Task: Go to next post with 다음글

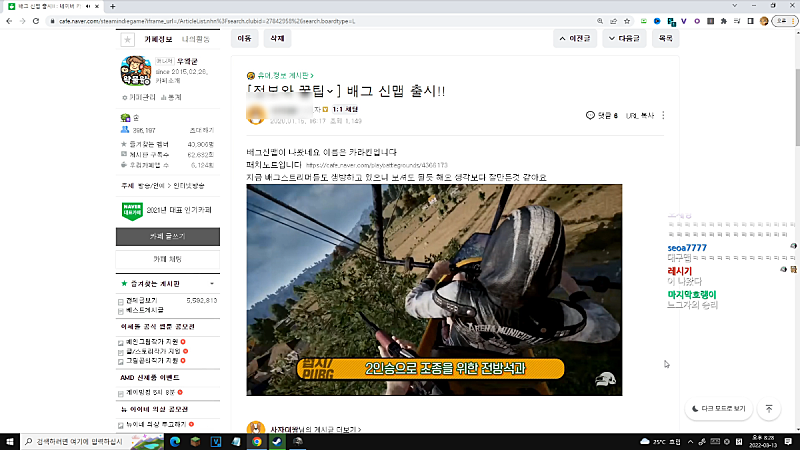Action: tap(624, 38)
